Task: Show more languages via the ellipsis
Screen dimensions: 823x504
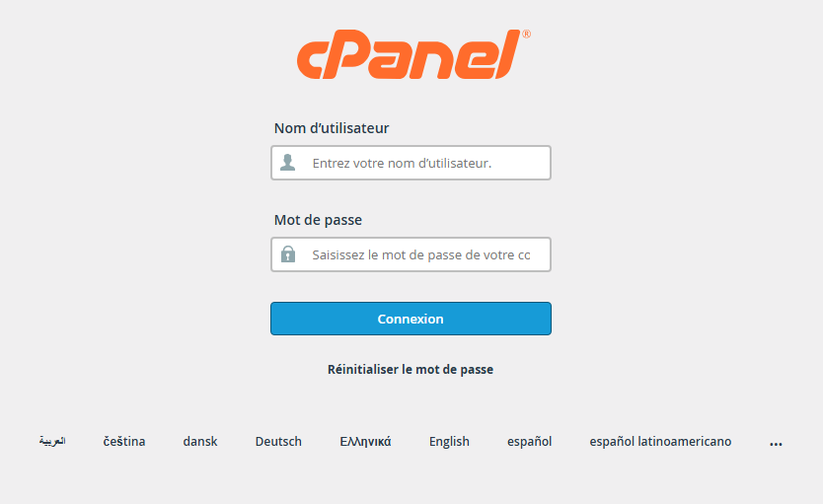Action: [x=776, y=443]
